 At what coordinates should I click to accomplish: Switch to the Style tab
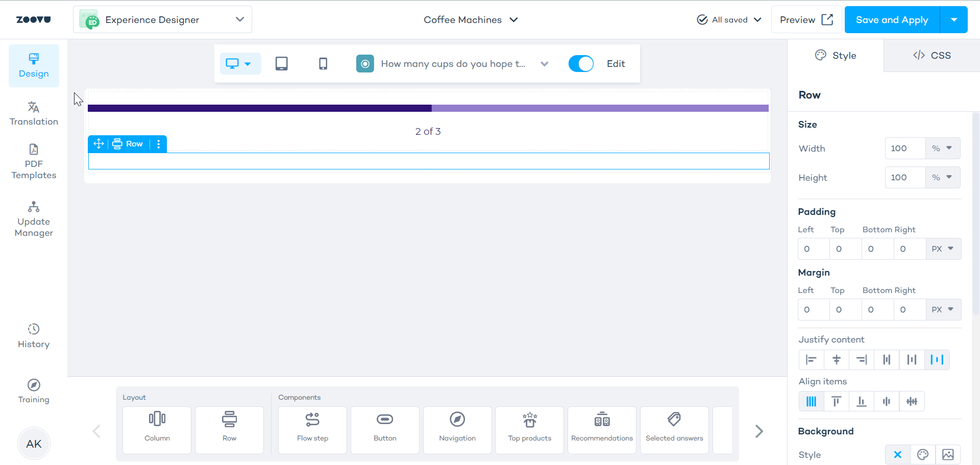836,56
